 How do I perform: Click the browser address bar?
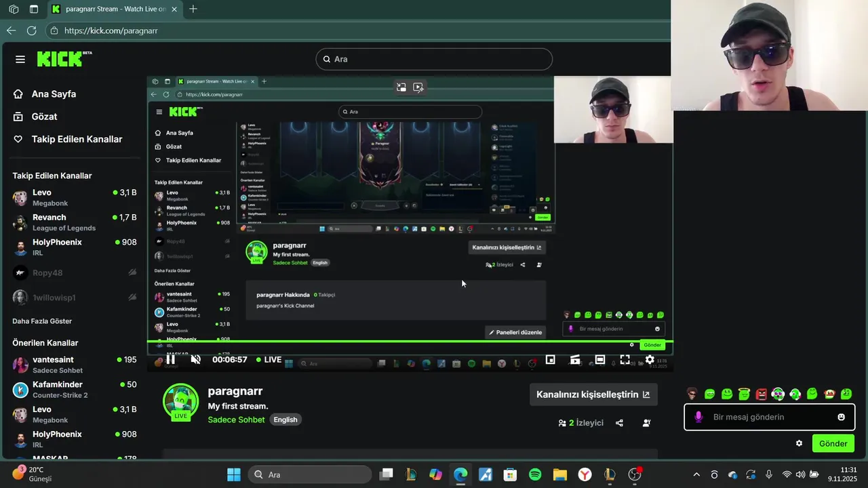(359, 30)
